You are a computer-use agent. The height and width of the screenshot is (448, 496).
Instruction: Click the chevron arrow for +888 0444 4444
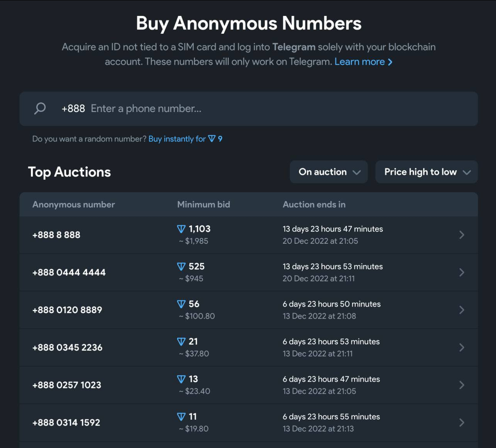click(x=461, y=272)
